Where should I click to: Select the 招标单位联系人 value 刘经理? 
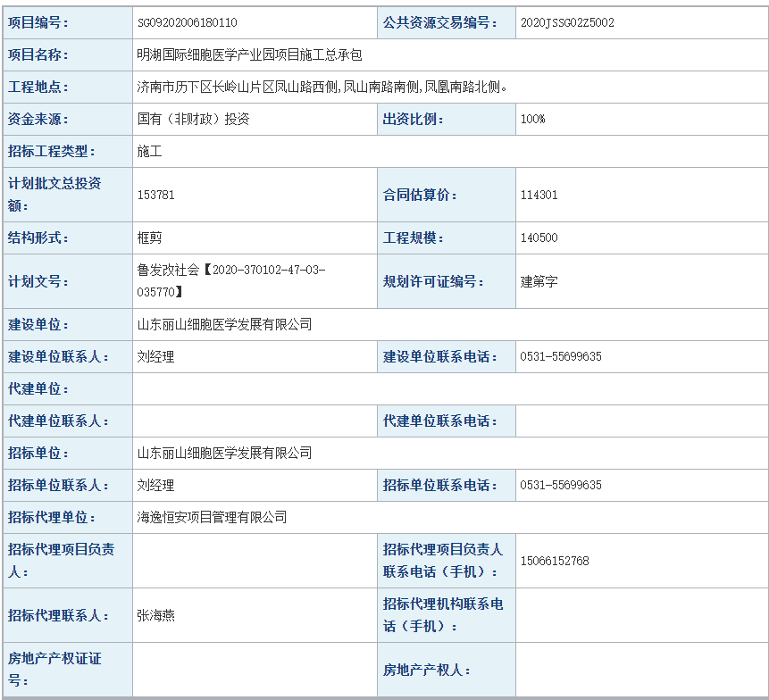[x=155, y=485]
